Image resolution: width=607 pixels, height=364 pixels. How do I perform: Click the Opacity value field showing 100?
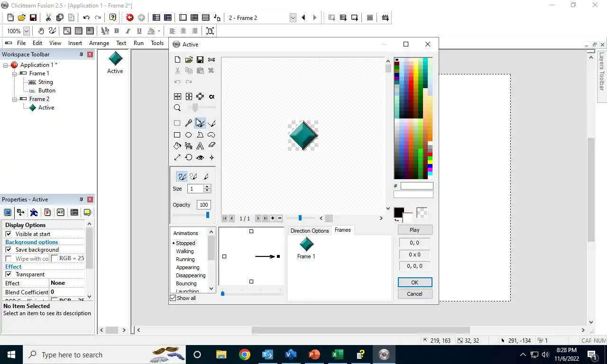click(204, 205)
